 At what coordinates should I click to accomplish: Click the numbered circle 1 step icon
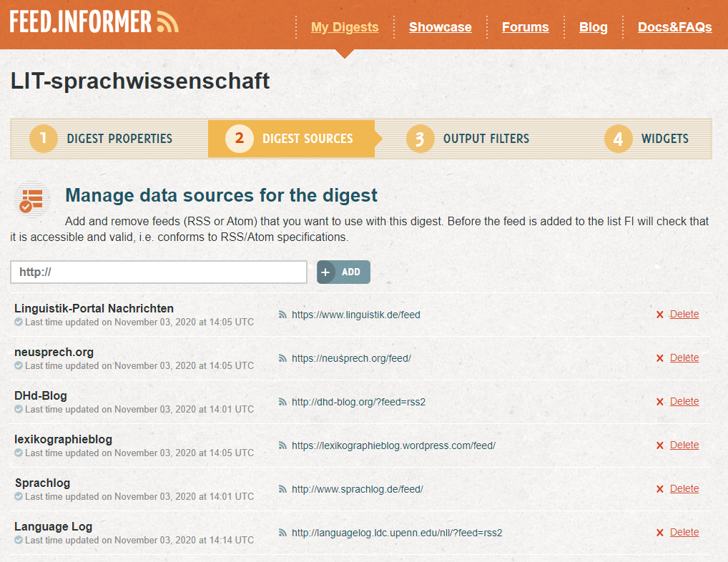click(44, 138)
